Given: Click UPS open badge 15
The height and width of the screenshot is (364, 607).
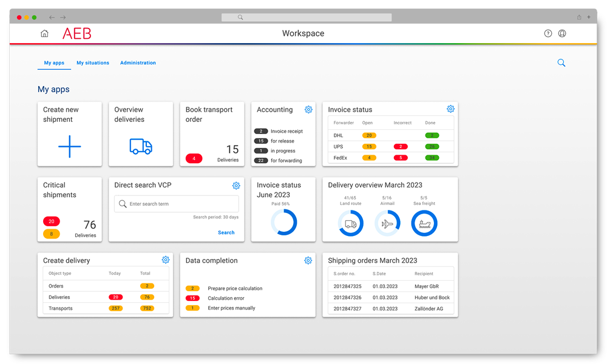Looking at the screenshot, I should (x=369, y=147).
